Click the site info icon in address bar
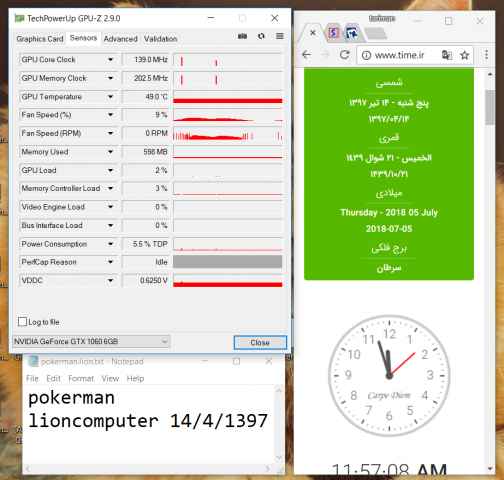Viewport: 504px width, 480px height. coord(366,55)
